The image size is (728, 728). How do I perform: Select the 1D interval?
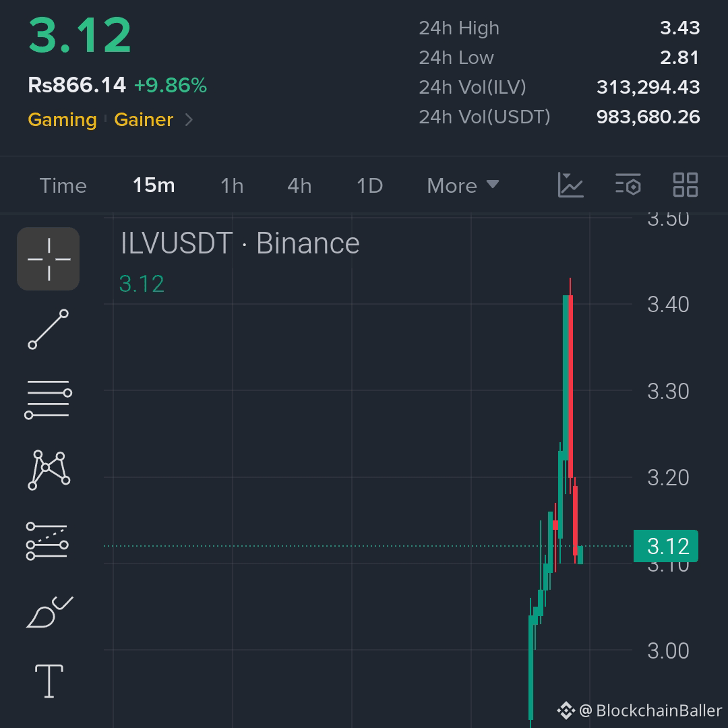(369, 186)
